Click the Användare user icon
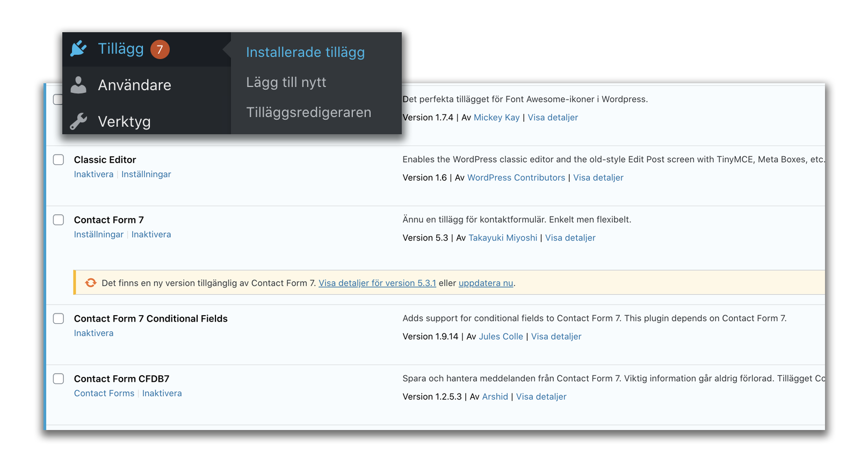Viewport: 868px width, 466px height. (78, 85)
